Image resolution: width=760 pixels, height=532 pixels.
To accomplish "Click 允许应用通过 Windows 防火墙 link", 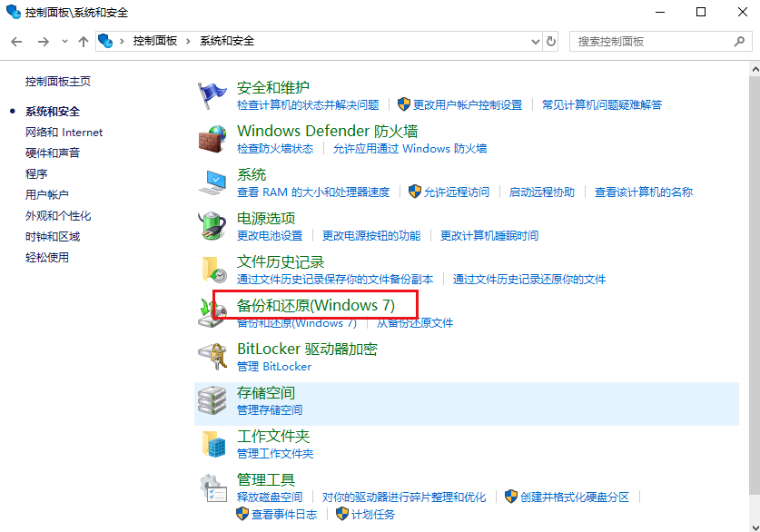I will click(x=410, y=148).
